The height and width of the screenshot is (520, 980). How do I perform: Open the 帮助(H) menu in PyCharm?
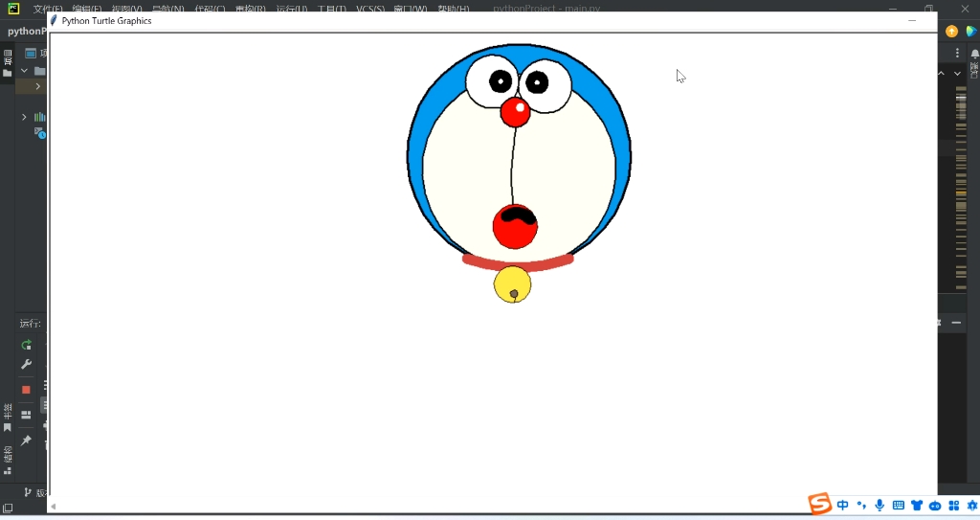[453, 9]
